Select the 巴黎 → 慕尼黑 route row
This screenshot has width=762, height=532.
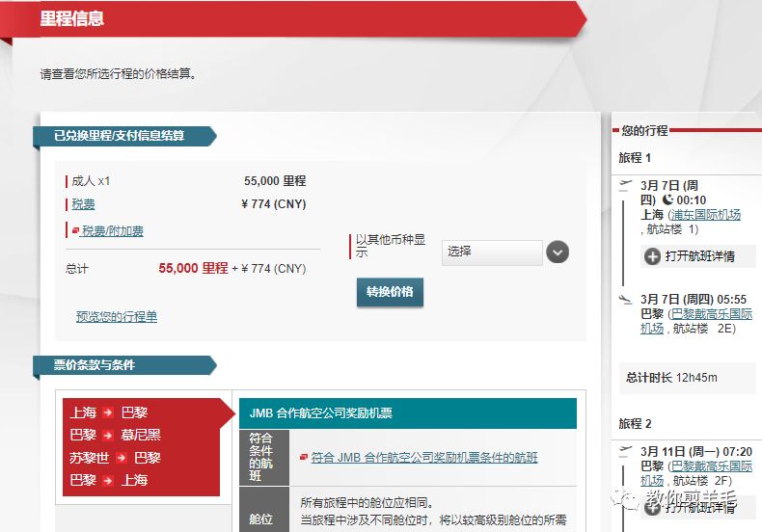[115, 435]
